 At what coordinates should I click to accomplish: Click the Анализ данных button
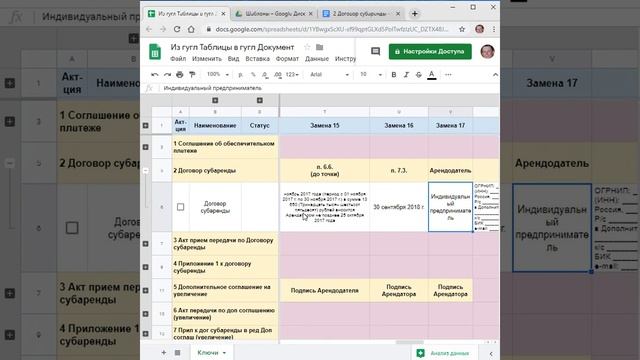pyautogui.click(x=443, y=353)
